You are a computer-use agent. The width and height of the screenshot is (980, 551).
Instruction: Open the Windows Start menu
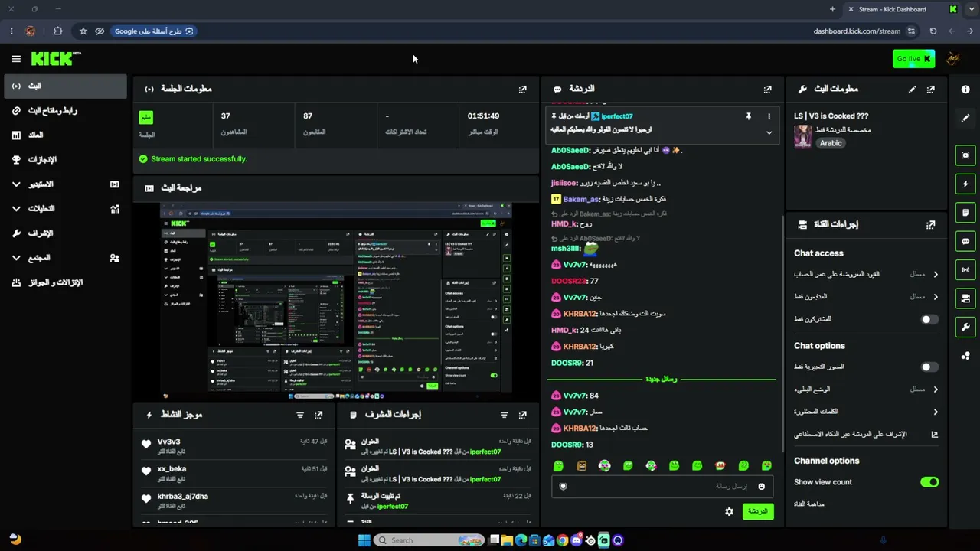click(364, 540)
